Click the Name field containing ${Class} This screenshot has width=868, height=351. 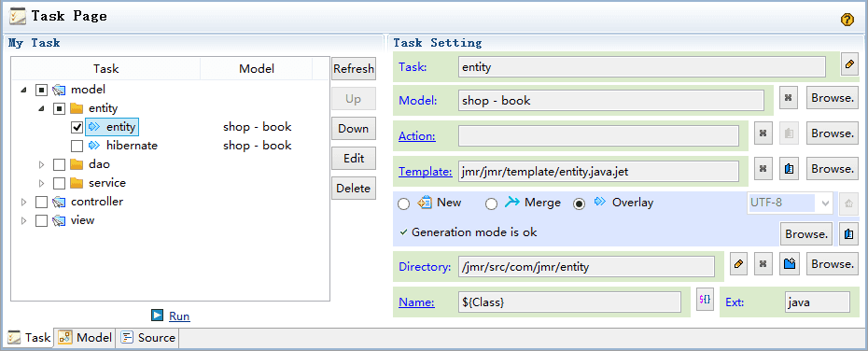569,302
